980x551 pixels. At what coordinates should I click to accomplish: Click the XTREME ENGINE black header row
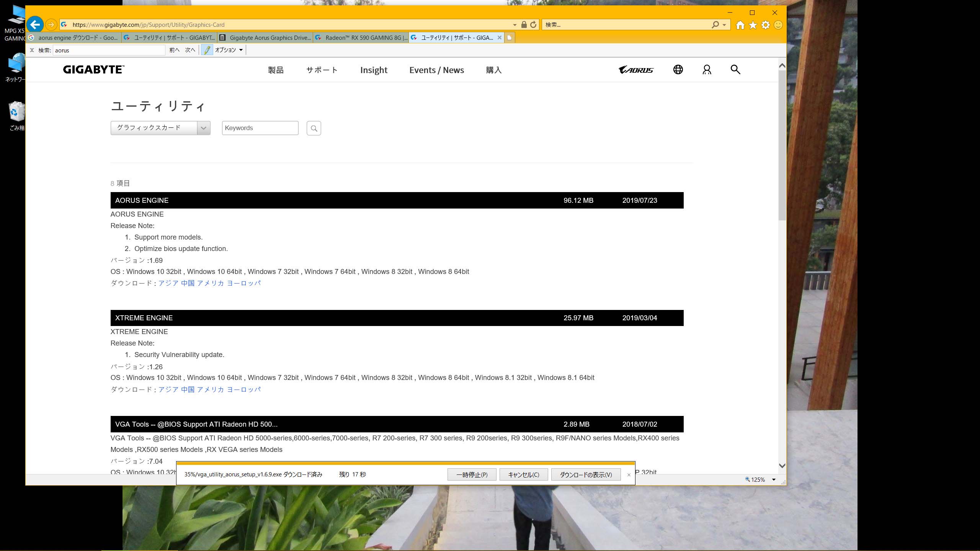pyautogui.click(x=397, y=318)
